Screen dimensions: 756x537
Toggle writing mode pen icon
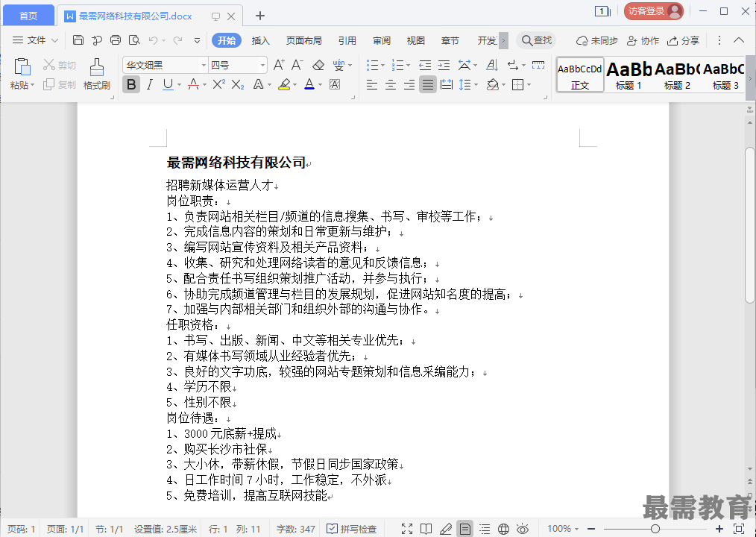point(446,529)
